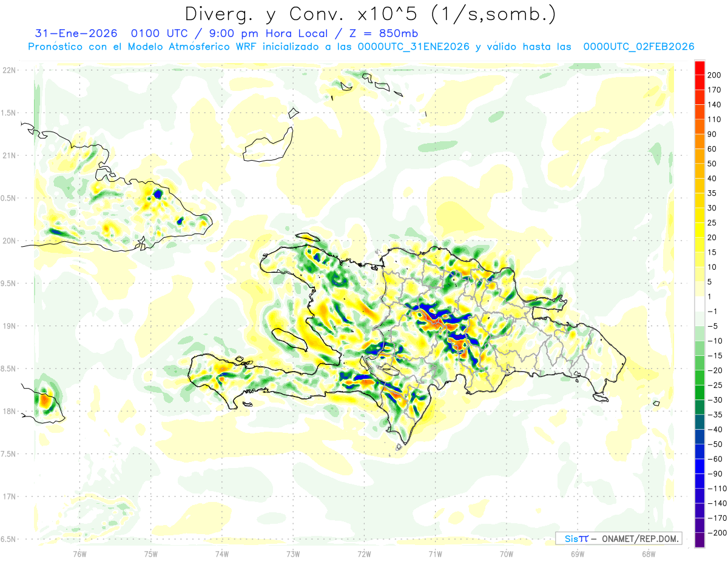
Task: Click the '6.5N' latitude label
Action: point(9,539)
